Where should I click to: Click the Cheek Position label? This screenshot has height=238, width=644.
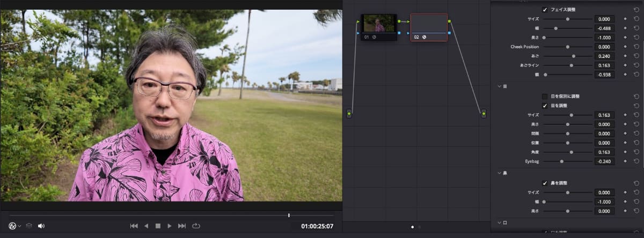[x=524, y=47]
